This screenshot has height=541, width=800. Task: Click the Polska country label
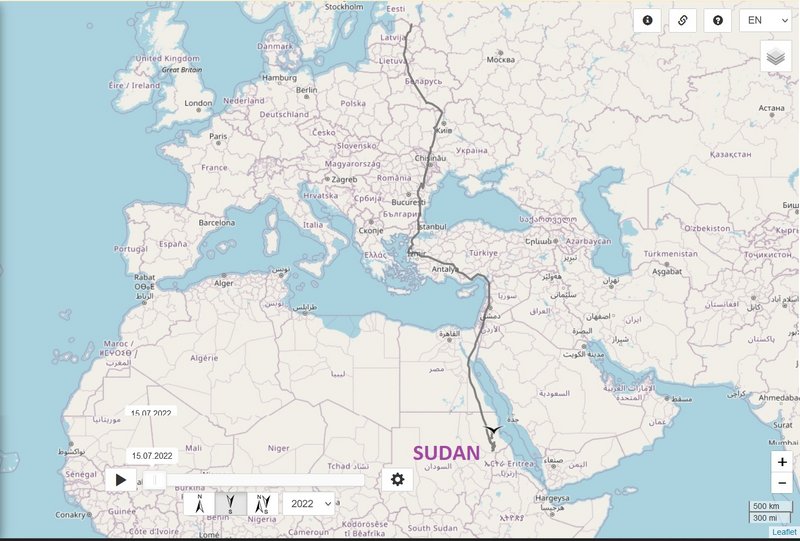(x=353, y=103)
